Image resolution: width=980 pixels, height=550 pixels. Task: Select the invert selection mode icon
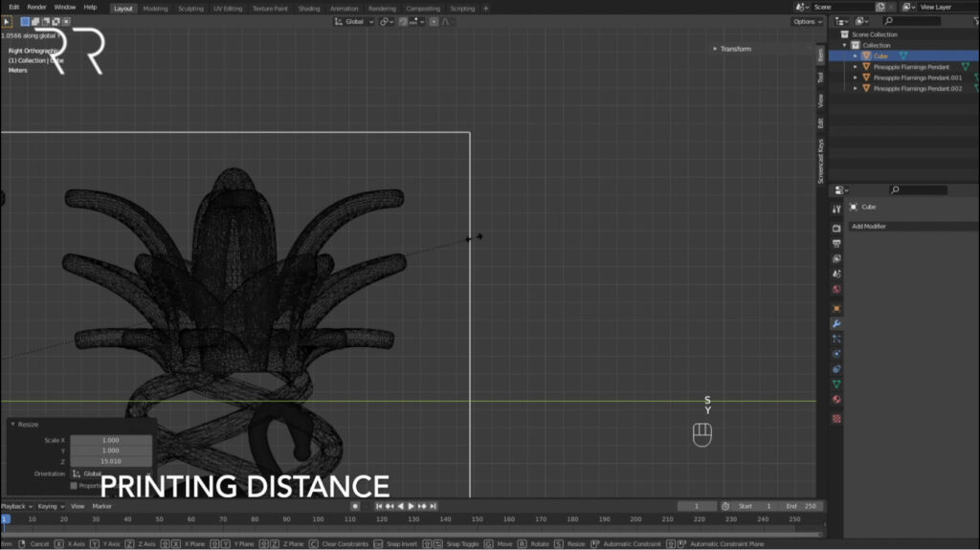coord(56,22)
